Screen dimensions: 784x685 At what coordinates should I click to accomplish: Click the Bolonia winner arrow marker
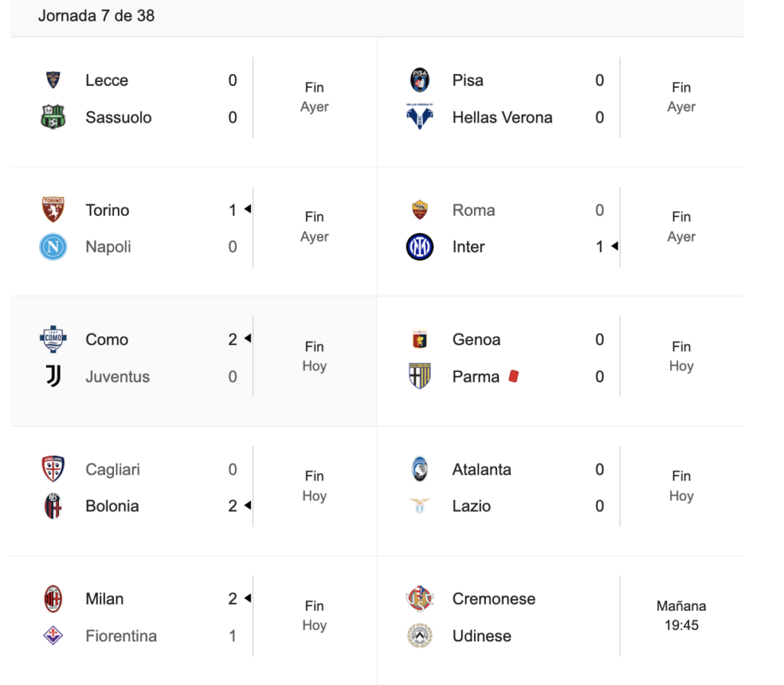point(247,506)
